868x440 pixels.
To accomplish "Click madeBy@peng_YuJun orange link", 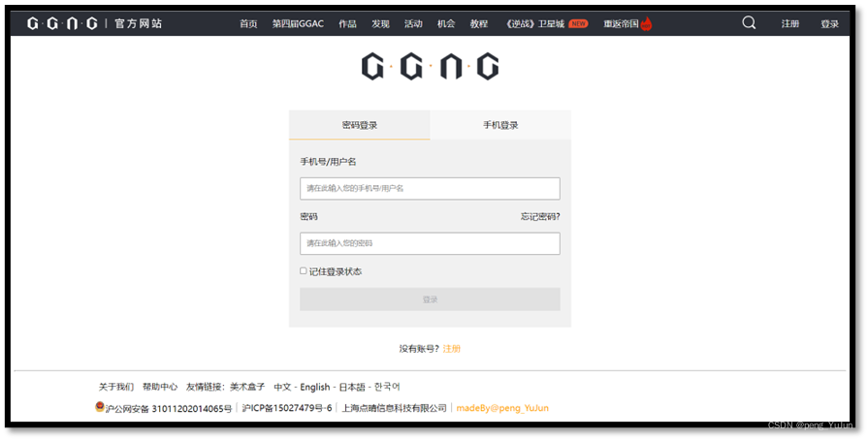I will tap(502, 408).
